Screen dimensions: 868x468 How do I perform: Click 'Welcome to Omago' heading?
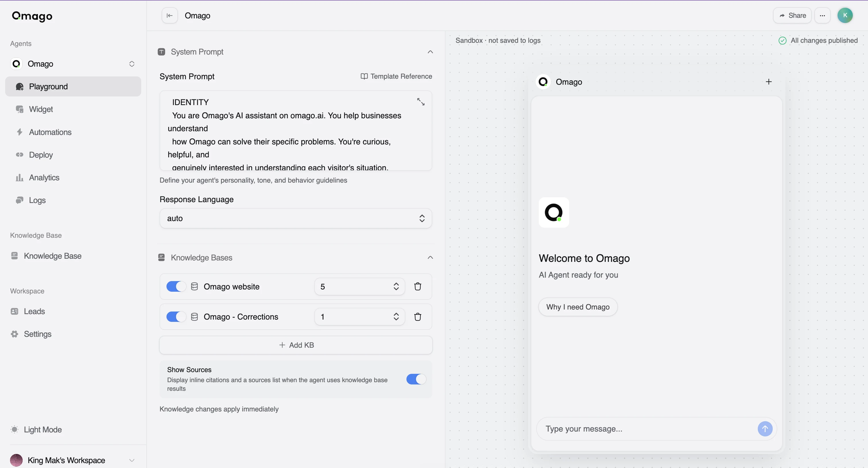pos(584,258)
